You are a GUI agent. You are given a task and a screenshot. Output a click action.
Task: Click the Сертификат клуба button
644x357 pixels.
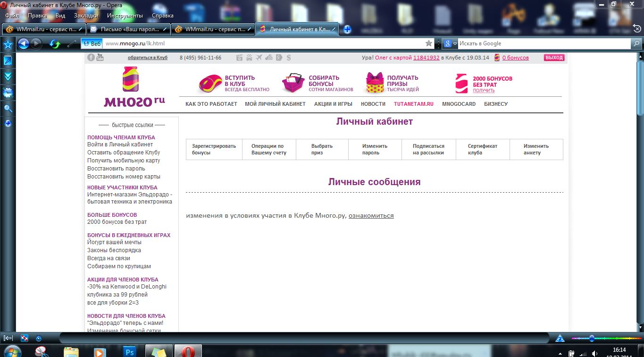(x=483, y=149)
